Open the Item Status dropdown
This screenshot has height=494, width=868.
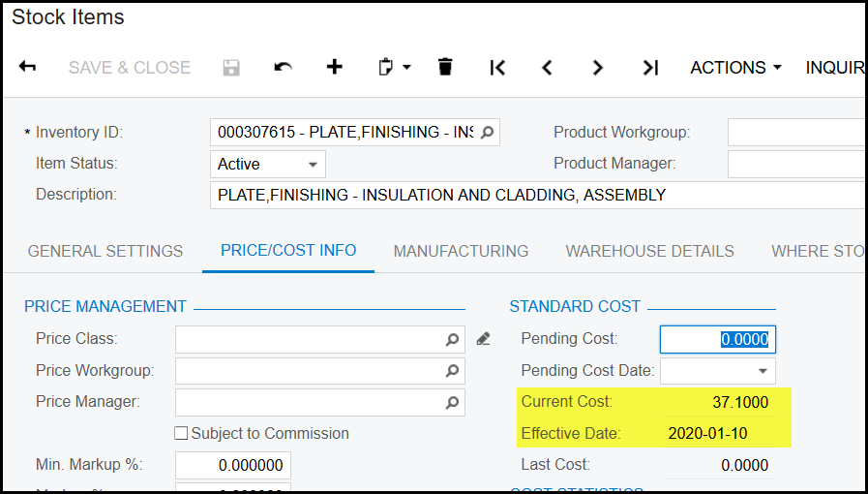[313, 165]
